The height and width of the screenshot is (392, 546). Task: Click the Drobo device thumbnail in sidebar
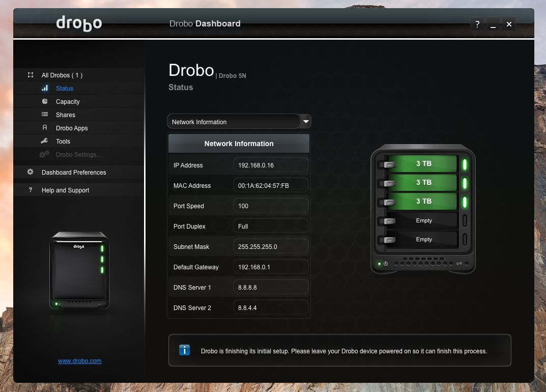click(x=79, y=270)
